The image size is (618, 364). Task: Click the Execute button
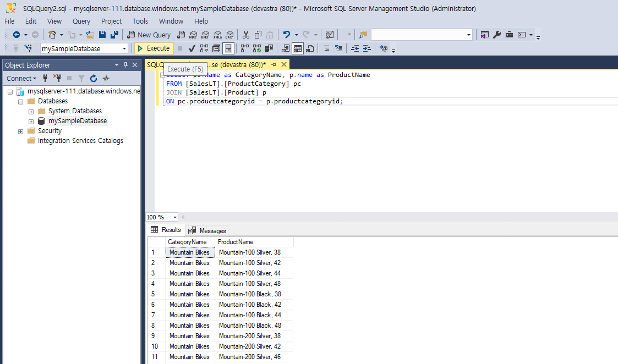point(154,48)
